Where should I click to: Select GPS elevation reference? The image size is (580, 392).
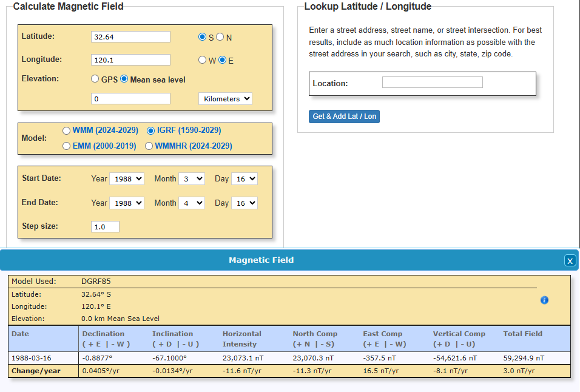(95, 79)
